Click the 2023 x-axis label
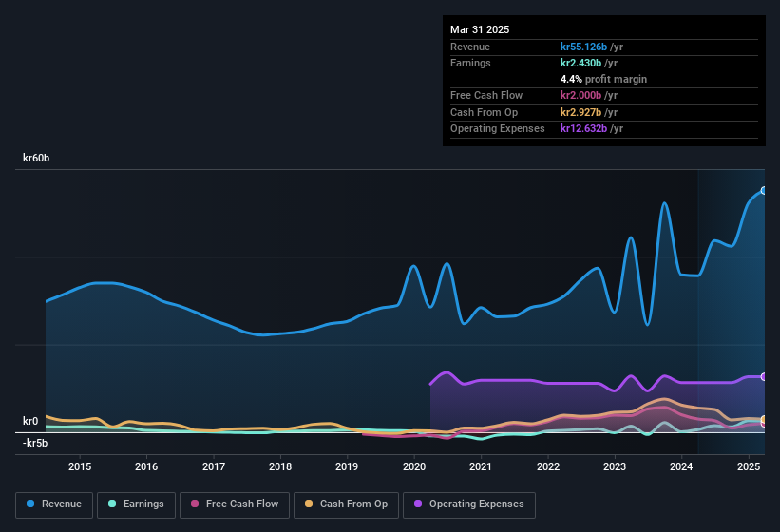 (x=615, y=466)
